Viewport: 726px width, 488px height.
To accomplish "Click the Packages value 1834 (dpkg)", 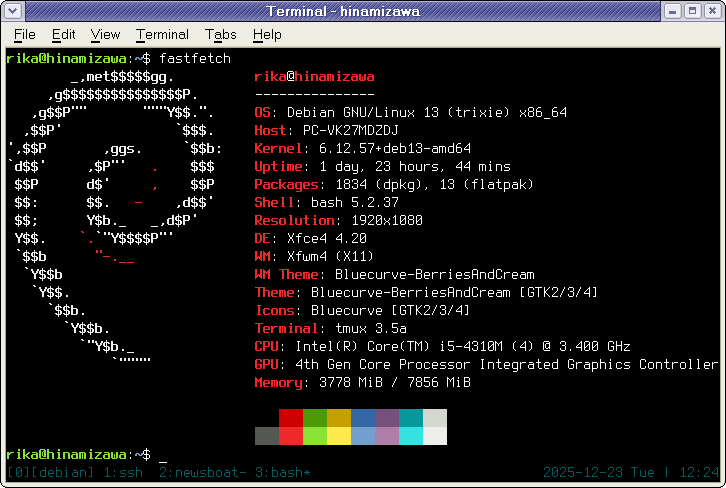I will click(x=435, y=185).
